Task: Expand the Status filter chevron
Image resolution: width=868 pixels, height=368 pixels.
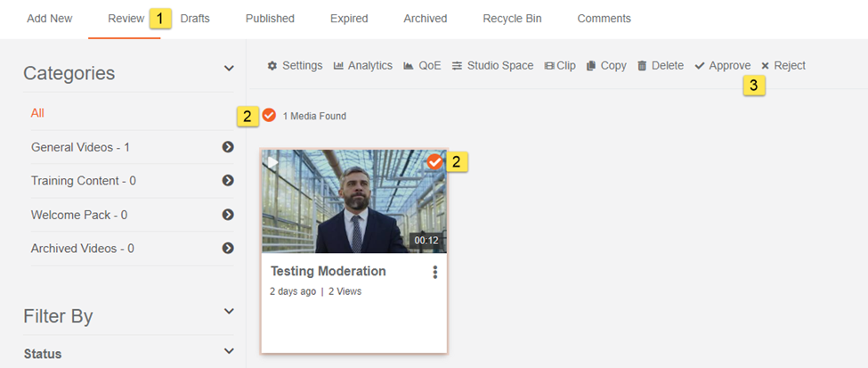Action: point(229,352)
